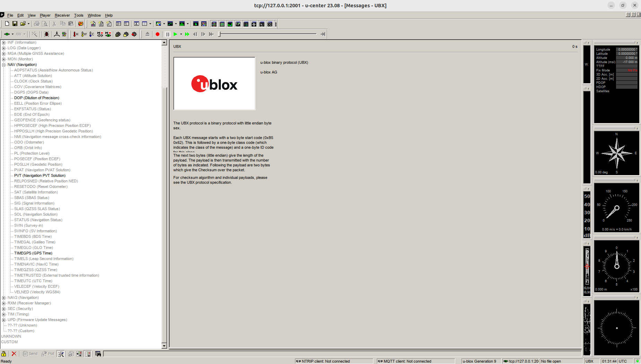The width and height of the screenshot is (641, 364).
Task: Click the green Play button
Action: click(x=175, y=34)
